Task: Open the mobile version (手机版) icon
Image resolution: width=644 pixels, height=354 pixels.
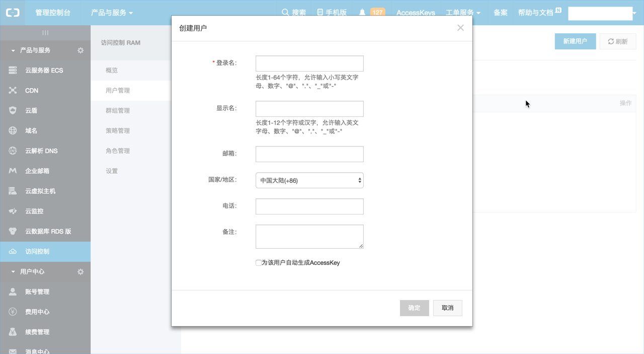Action: pyautogui.click(x=320, y=13)
